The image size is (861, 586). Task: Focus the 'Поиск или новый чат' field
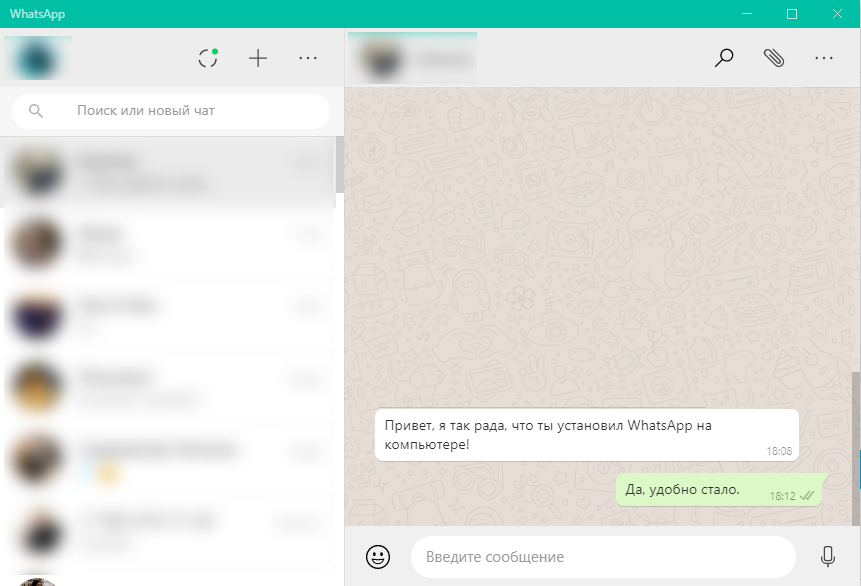click(171, 111)
